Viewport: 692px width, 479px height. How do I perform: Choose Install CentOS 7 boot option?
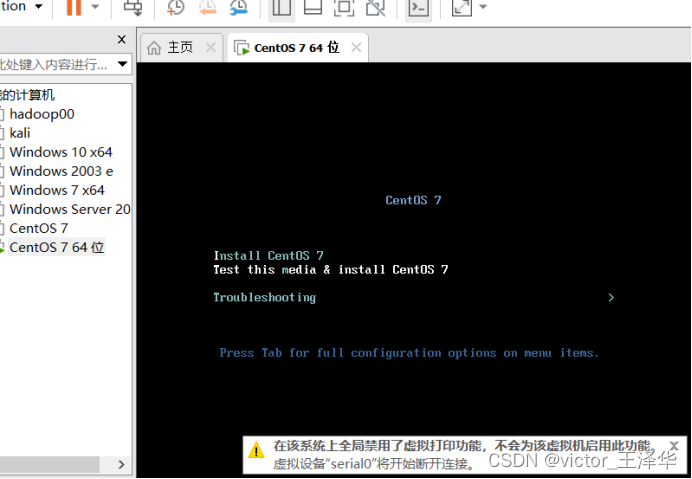tap(268, 256)
